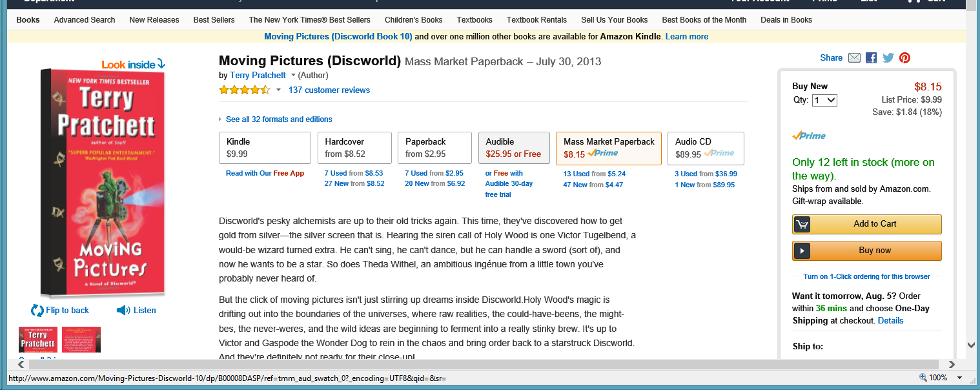Open the Best Sellers books menu item
The height and width of the screenshot is (390, 980).
pyautogui.click(x=214, y=20)
